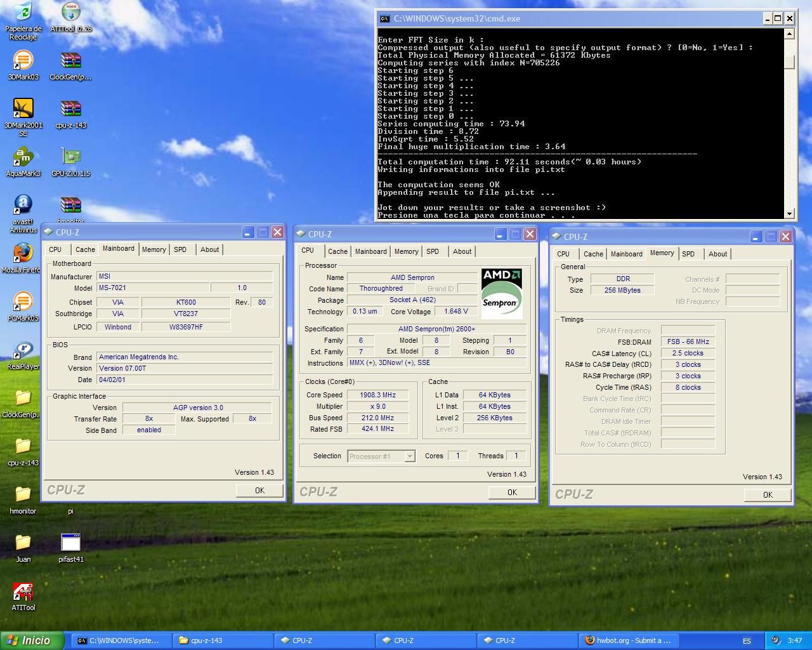Click the Thoroughbred code name field
This screenshot has width=812, height=650.
[x=381, y=288]
